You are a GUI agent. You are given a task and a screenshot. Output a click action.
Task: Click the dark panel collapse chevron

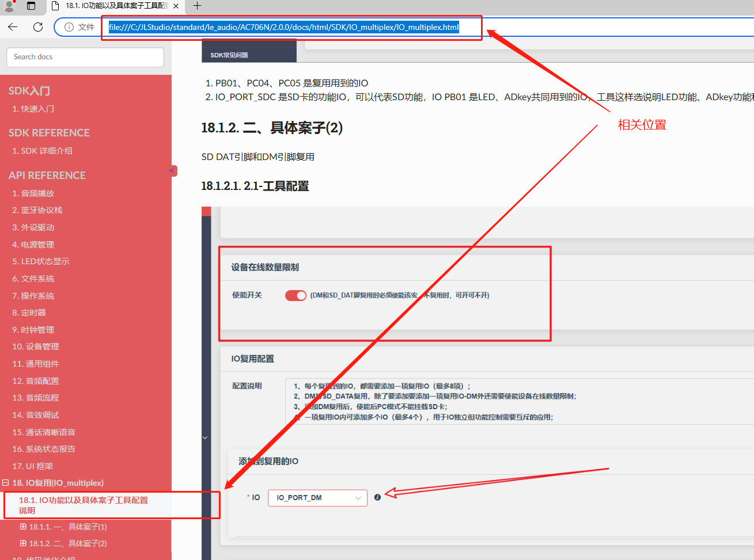click(x=204, y=438)
